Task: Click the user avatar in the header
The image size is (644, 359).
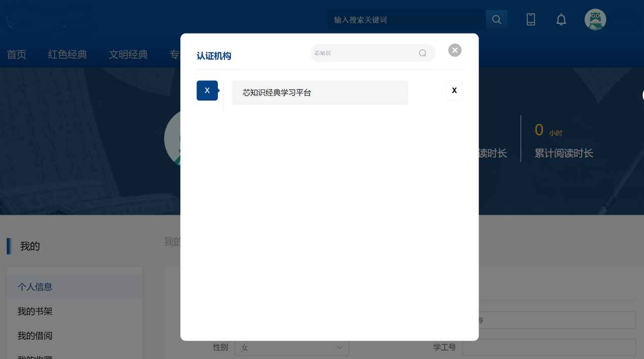Action: click(595, 20)
